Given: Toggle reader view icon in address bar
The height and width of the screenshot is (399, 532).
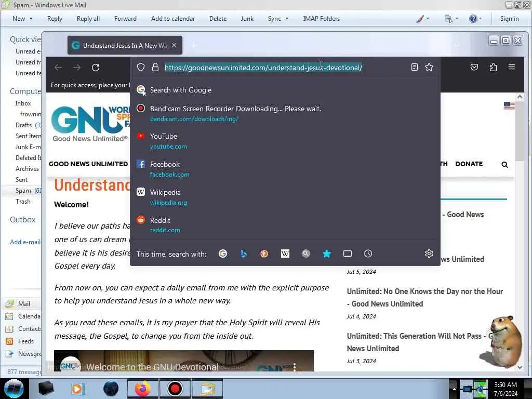Looking at the screenshot, I should click(414, 67).
